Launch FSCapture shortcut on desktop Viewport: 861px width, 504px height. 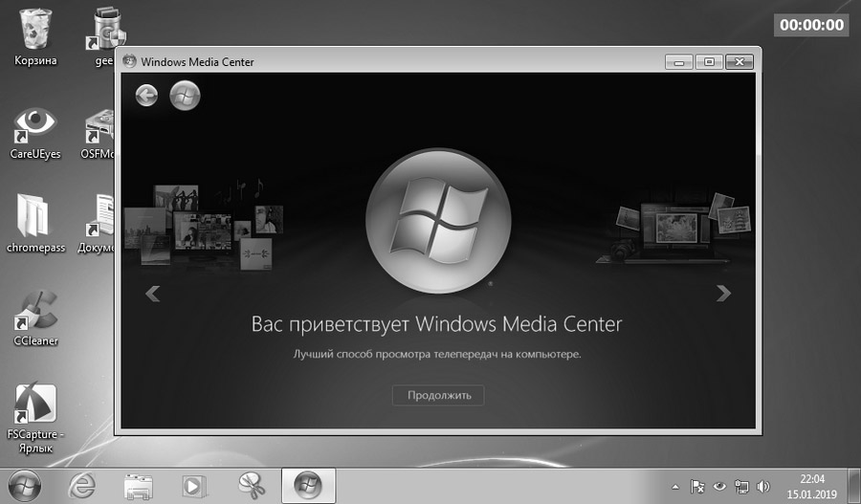point(35,418)
